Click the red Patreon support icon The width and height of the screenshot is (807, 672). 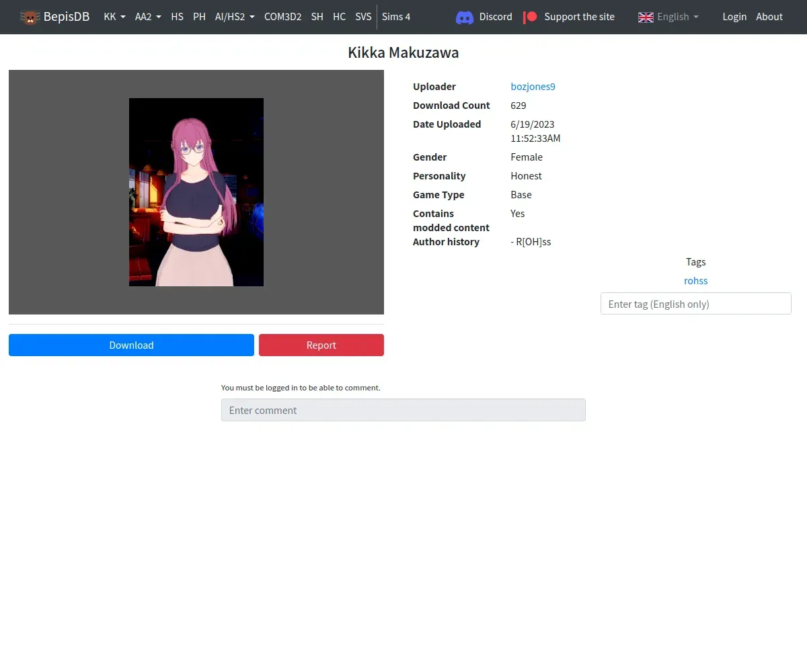tap(530, 17)
